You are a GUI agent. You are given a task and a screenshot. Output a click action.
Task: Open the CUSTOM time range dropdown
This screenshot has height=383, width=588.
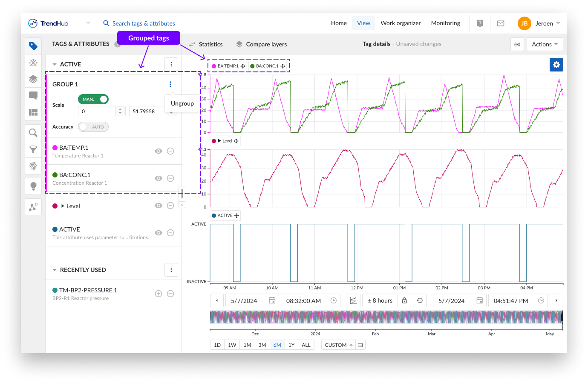339,345
